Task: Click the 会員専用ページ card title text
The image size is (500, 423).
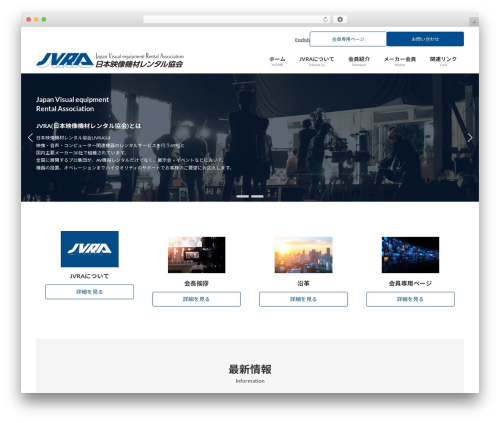Action: pyautogui.click(x=410, y=283)
